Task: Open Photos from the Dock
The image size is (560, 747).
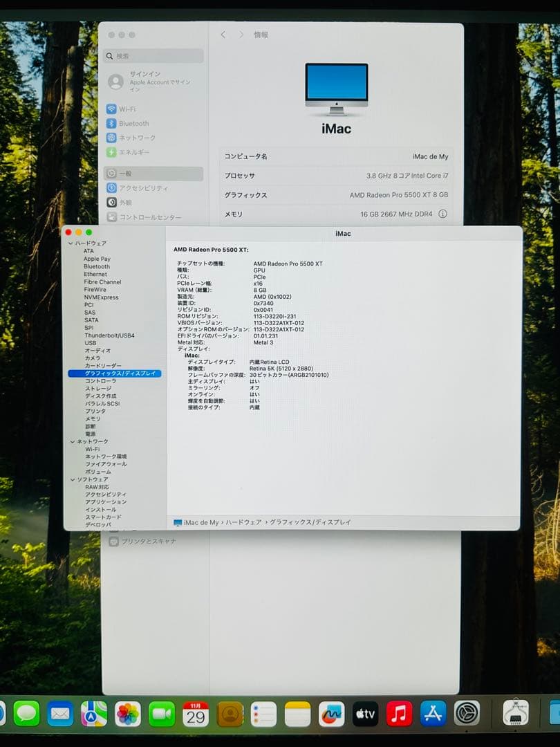Action: [x=128, y=712]
